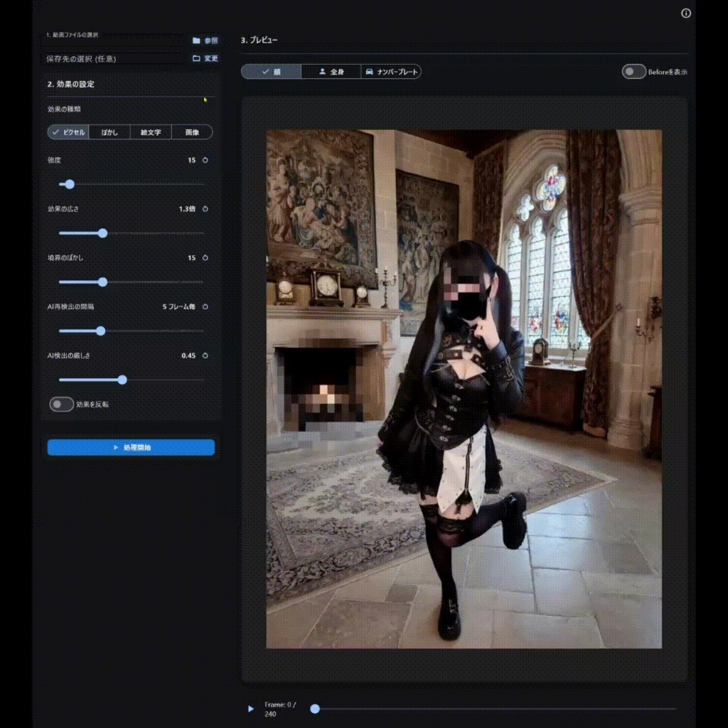Click the 1.3倍 value text
This screenshot has width=728, height=728.
pyautogui.click(x=187, y=209)
